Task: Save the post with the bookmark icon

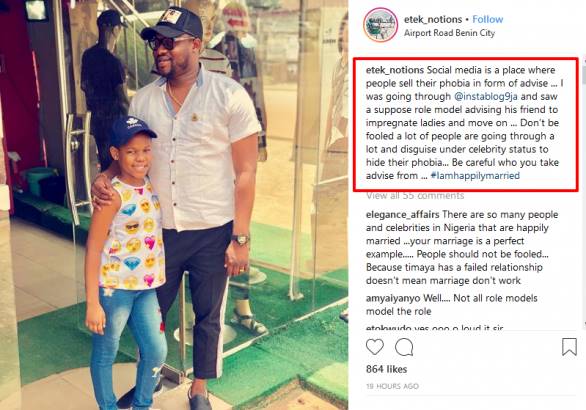Action: 569,346
